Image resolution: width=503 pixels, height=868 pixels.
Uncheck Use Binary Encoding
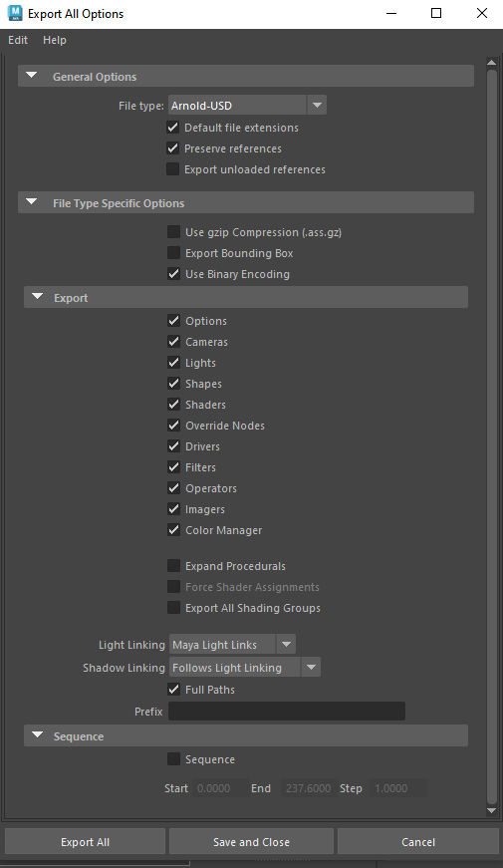pos(173,274)
